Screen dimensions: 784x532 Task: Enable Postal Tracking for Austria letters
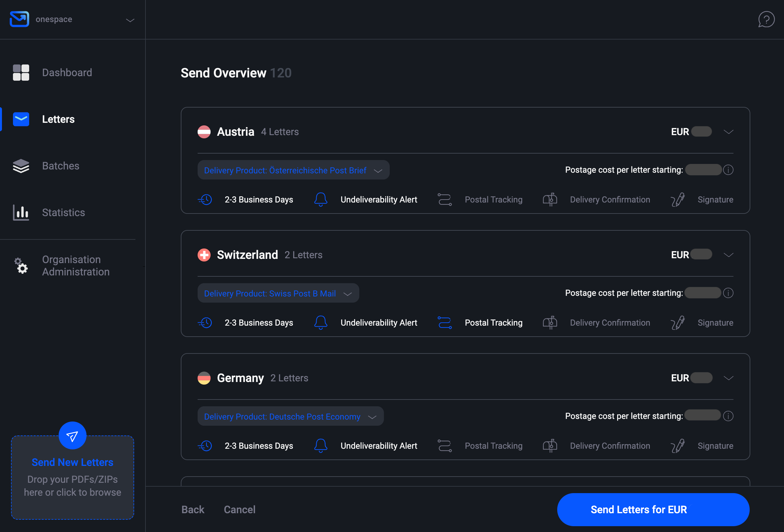click(444, 199)
